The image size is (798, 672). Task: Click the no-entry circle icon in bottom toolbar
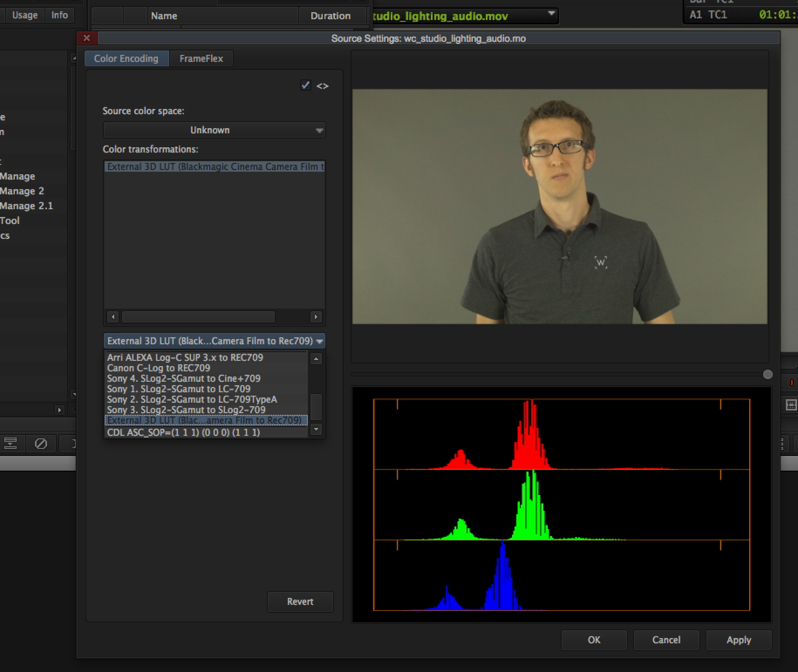pyautogui.click(x=41, y=444)
